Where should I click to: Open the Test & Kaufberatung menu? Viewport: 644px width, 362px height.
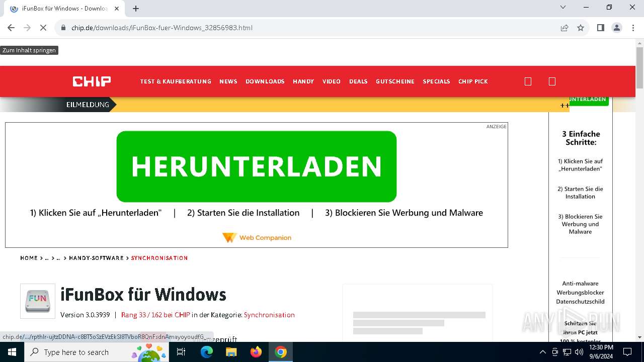pyautogui.click(x=176, y=81)
